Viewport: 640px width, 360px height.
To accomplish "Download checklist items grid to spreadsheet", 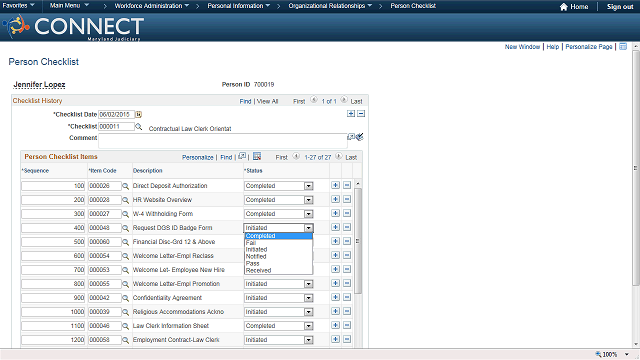I will (257, 156).
